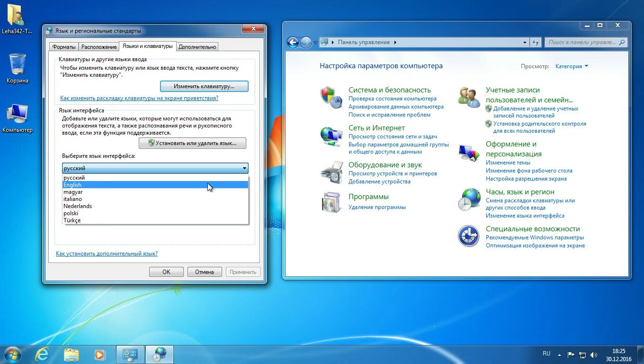Screen dimensions: 644x364
Task: Open Изменение темы link
Action: pyautogui.click(x=508, y=163)
